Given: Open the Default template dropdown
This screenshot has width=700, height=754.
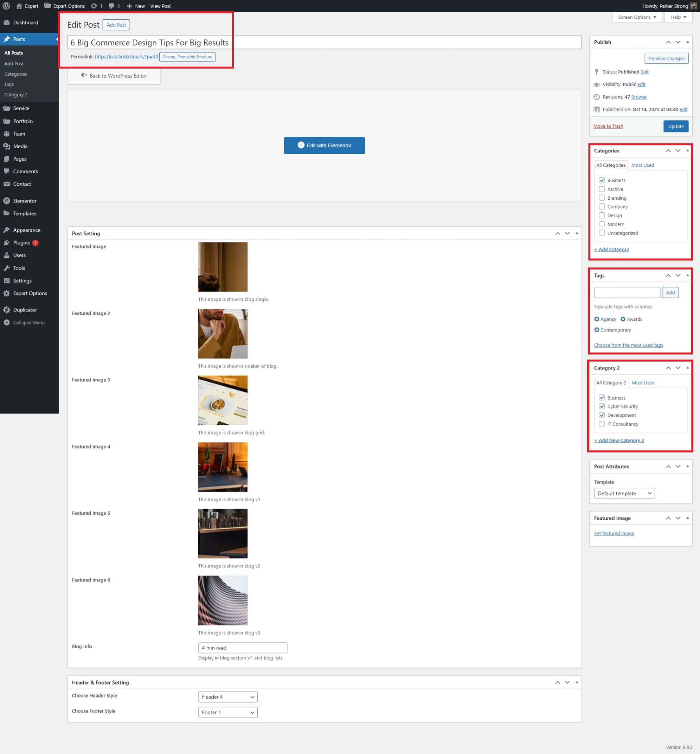Looking at the screenshot, I should pos(624,494).
